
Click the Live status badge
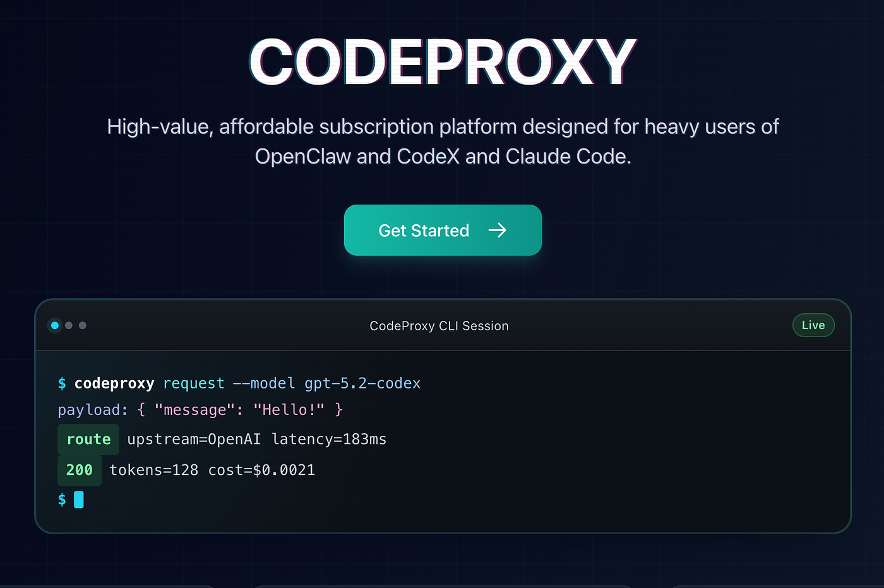[813, 325]
